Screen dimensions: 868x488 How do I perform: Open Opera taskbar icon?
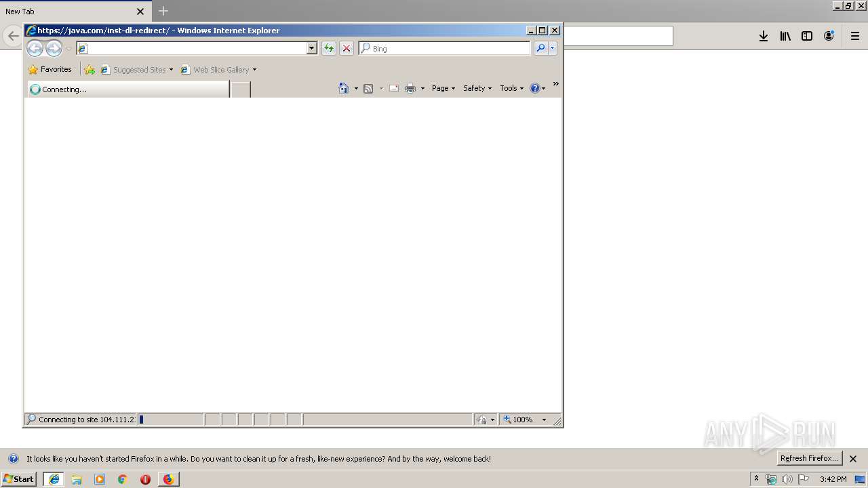pos(145,479)
